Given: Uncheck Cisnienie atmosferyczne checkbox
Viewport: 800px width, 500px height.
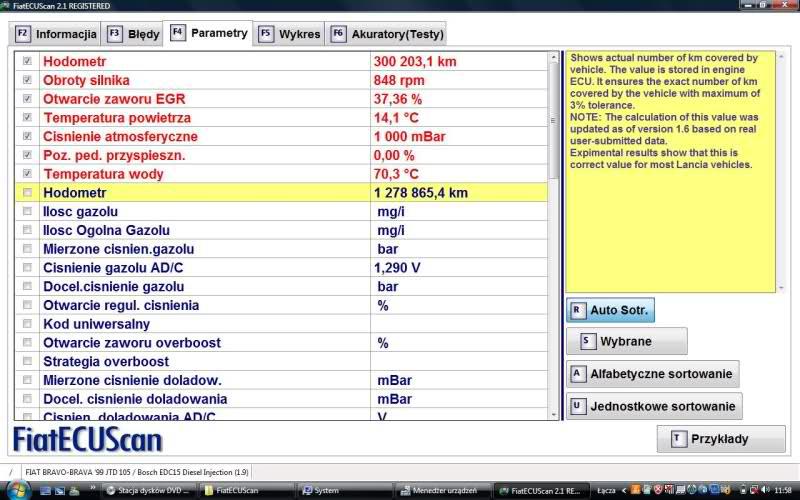Looking at the screenshot, I should pyautogui.click(x=28, y=136).
